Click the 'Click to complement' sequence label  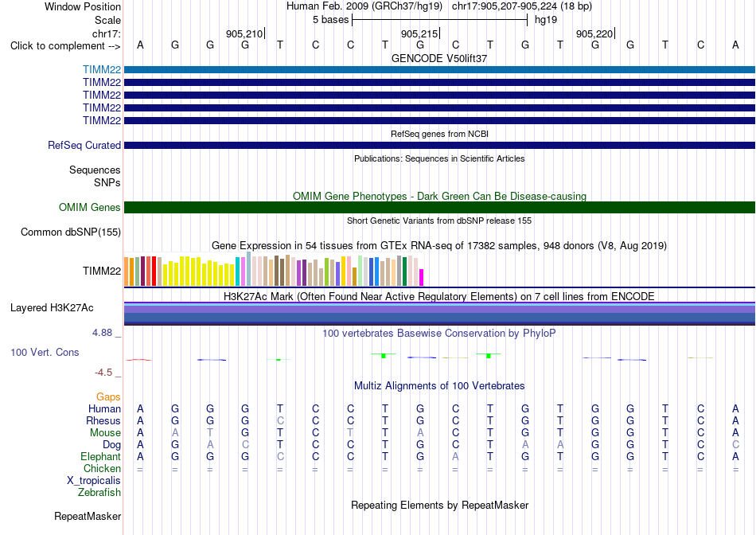click(65, 46)
